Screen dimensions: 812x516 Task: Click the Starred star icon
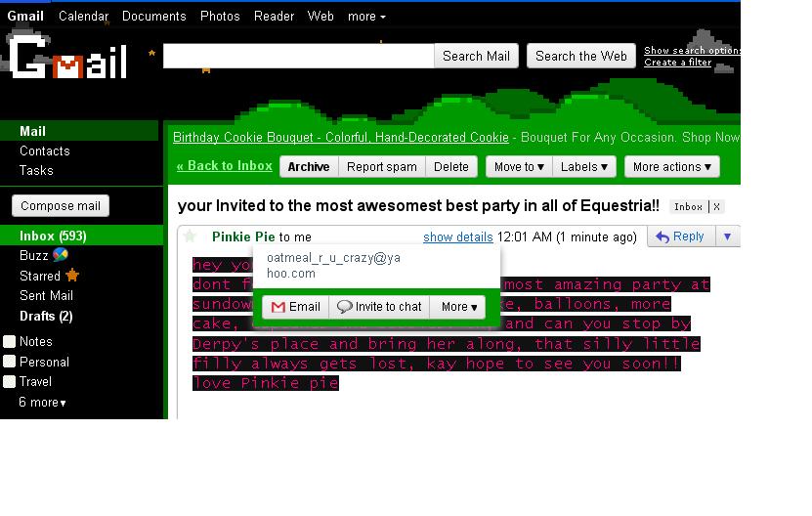(x=72, y=275)
